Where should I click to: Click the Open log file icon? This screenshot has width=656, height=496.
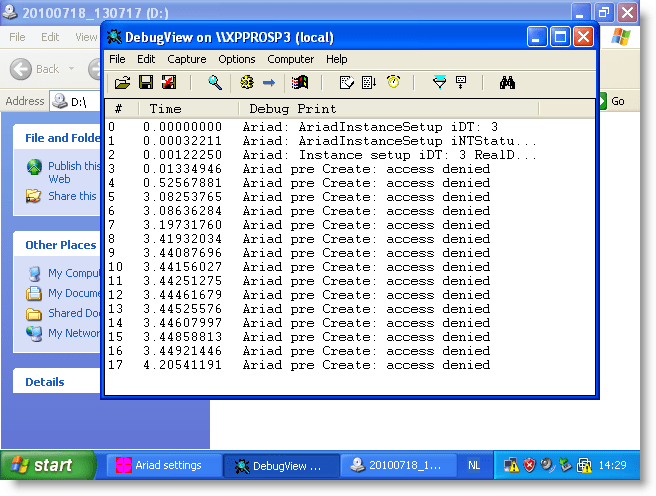122,82
